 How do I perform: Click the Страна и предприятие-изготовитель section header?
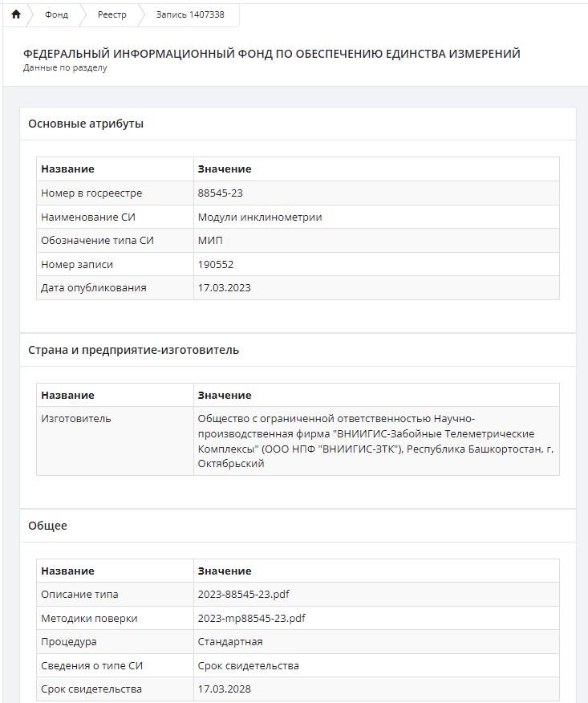133,350
